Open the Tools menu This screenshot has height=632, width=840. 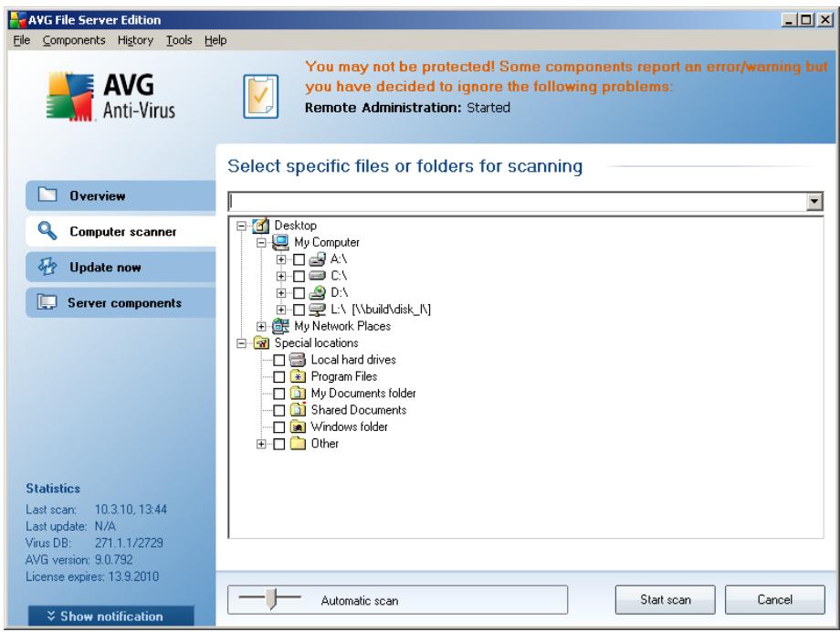[x=179, y=40]
